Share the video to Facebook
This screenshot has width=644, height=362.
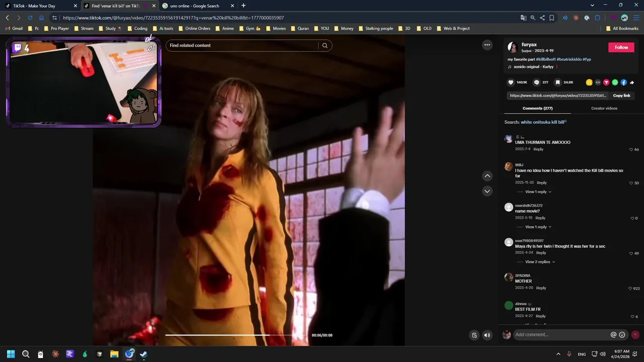coord(623,82)
